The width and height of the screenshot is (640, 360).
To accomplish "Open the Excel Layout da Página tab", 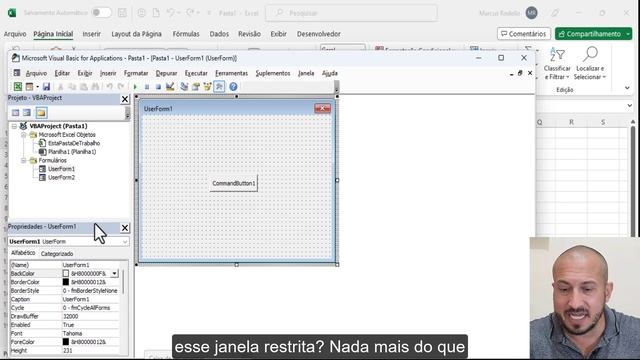I will [136, 34].
